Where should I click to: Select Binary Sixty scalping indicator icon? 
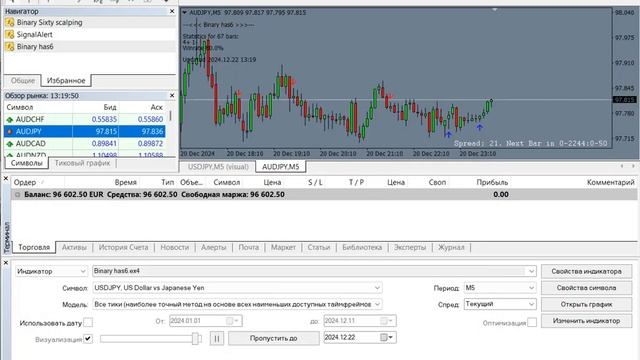(9, 22)
